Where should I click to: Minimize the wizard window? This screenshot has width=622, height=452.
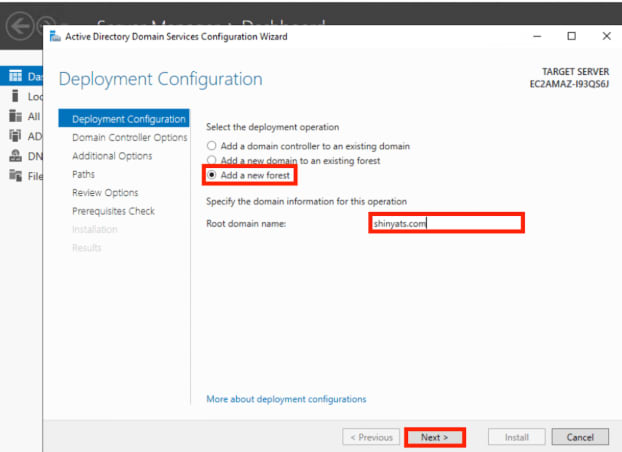[537, 36]
